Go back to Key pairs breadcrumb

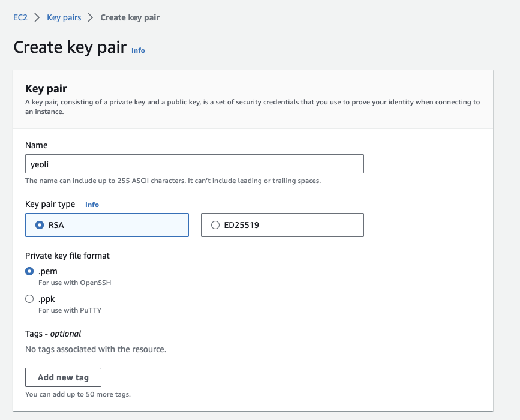pyautogui.click(x=64, y=17)
